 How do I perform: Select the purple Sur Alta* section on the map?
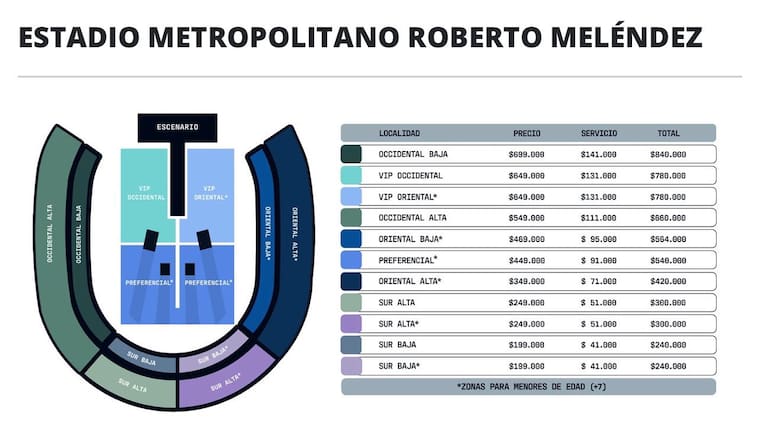click(223, 382)
